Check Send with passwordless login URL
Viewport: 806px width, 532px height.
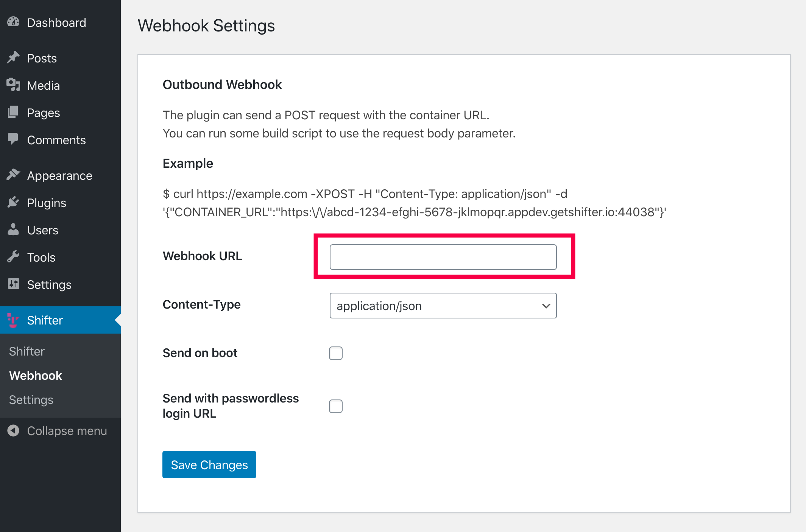[x=336, y=406]
